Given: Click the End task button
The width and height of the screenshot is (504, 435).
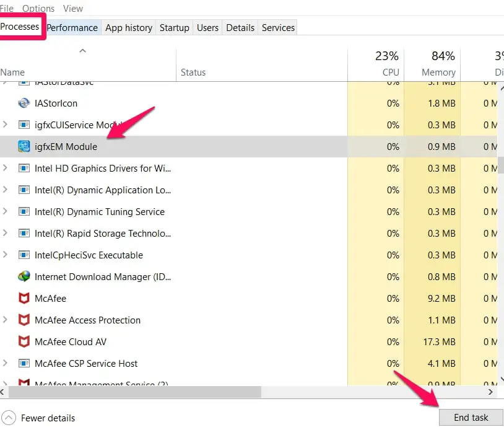Looking at the screenshot, I should pos(471,417).
